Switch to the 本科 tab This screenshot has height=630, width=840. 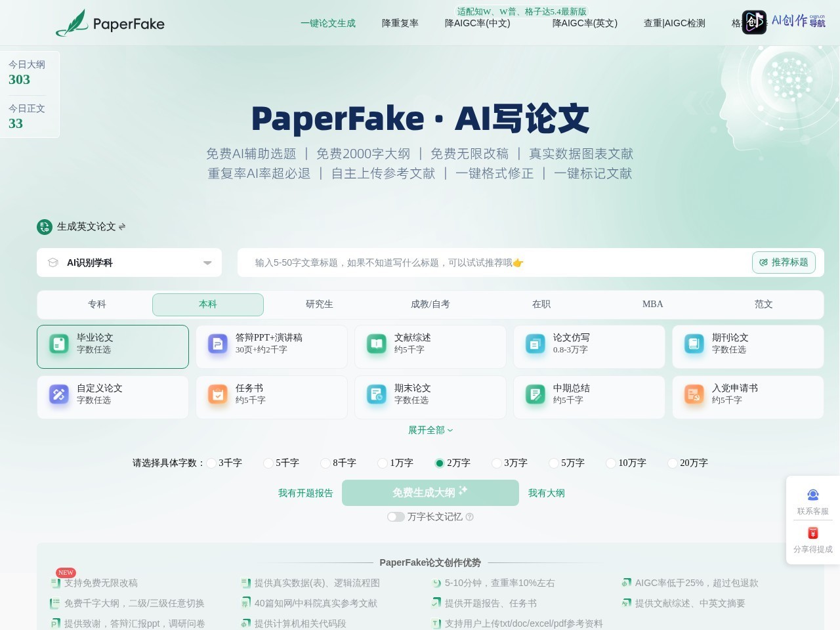(x=208, y=304)
